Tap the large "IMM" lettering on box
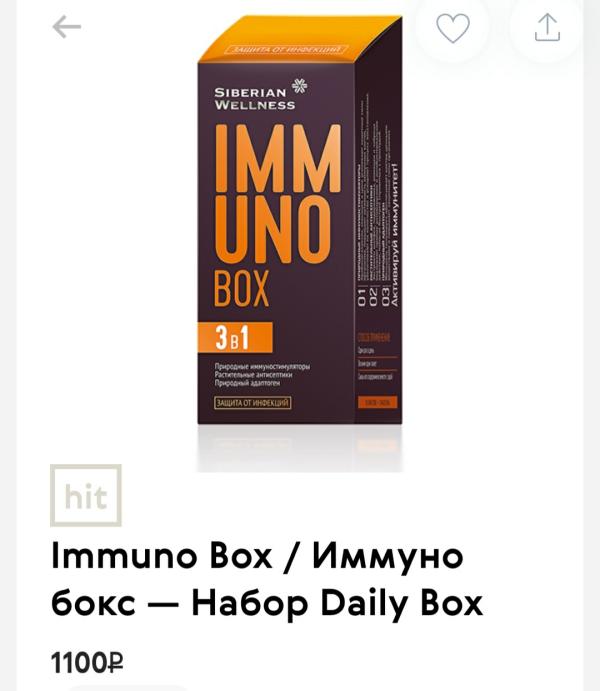 pos(278,159)
